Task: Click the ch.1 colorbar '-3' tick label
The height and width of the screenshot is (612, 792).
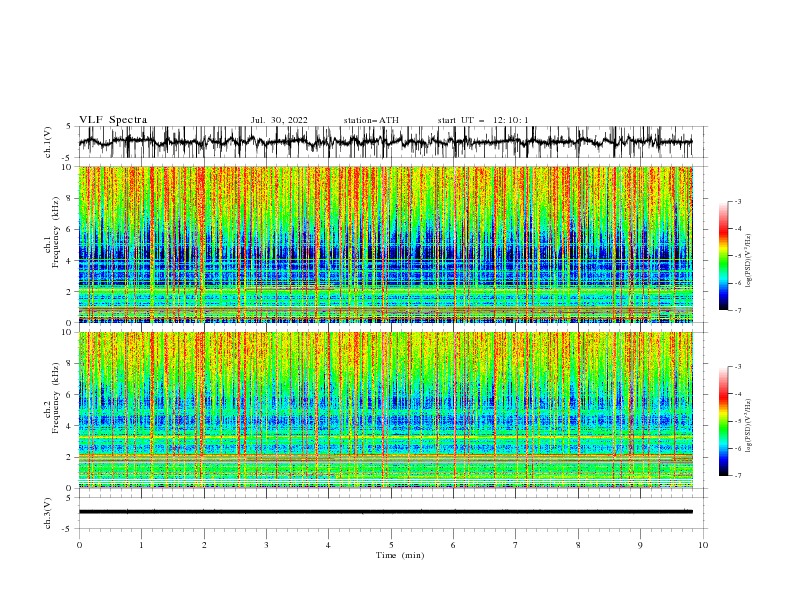Action: click(737, 201)
